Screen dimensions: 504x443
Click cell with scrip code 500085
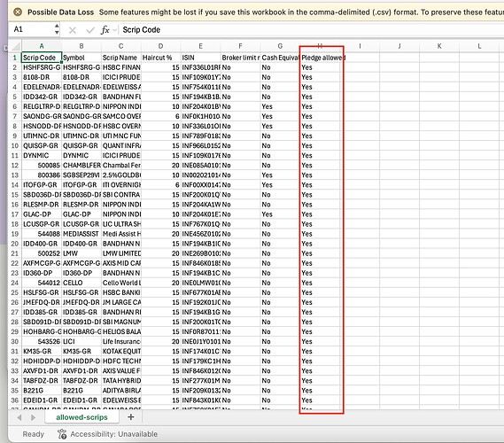(42, 166)
